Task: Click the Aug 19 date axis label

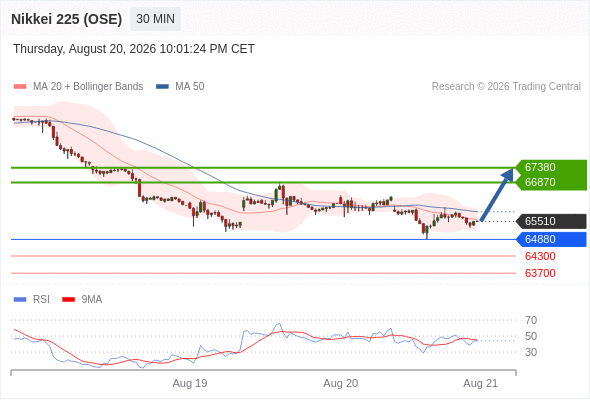Action: tap(190, 383)
